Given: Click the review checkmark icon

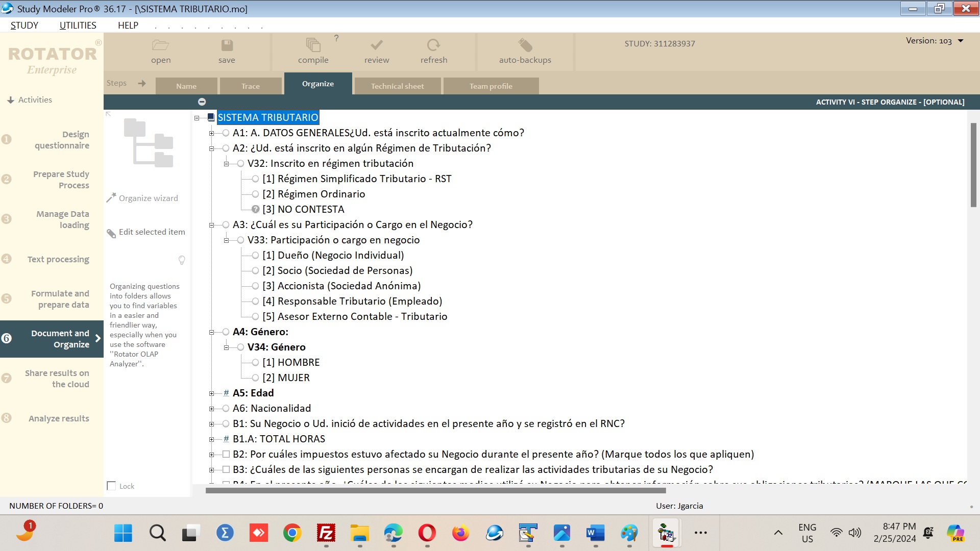Looking at the screenshot, I should [x=376, y=45].
